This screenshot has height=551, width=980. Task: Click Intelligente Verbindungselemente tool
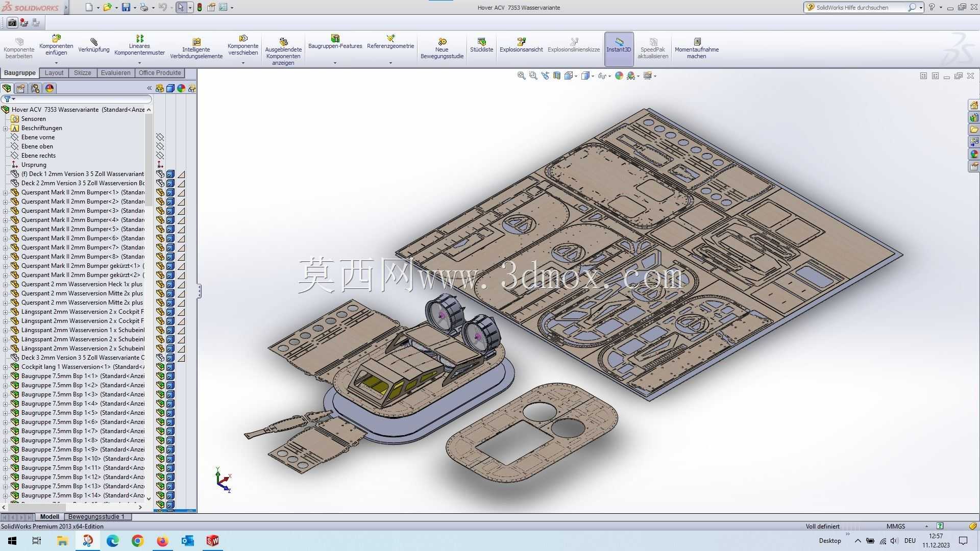pyautogui.click(x=197, y=48)
